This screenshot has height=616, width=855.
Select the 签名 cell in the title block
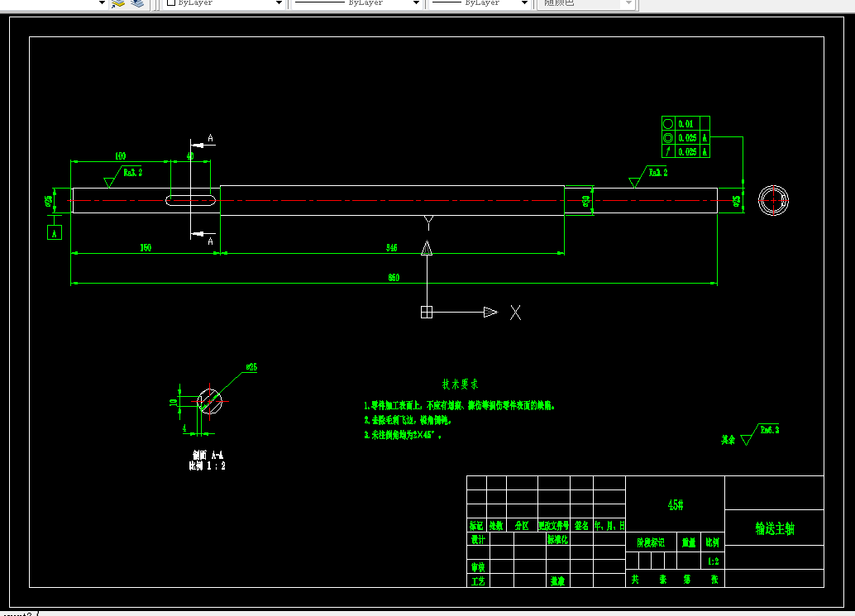tap(582, 526)
